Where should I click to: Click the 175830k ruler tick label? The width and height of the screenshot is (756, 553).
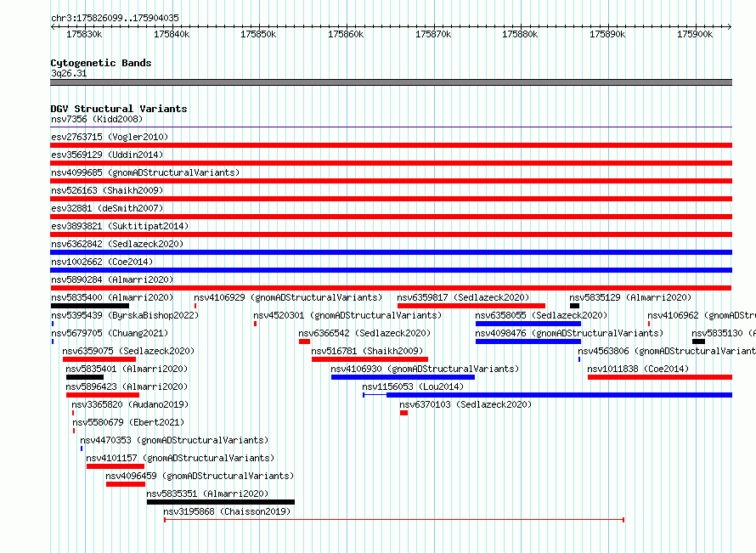(84, 35)
